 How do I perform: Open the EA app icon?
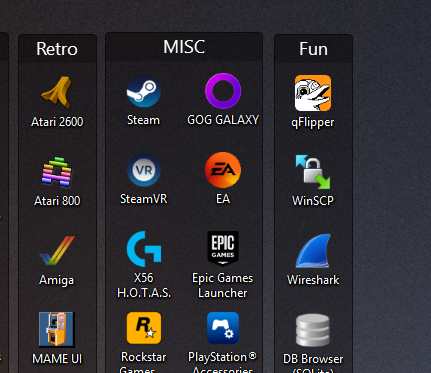(223, 170)
